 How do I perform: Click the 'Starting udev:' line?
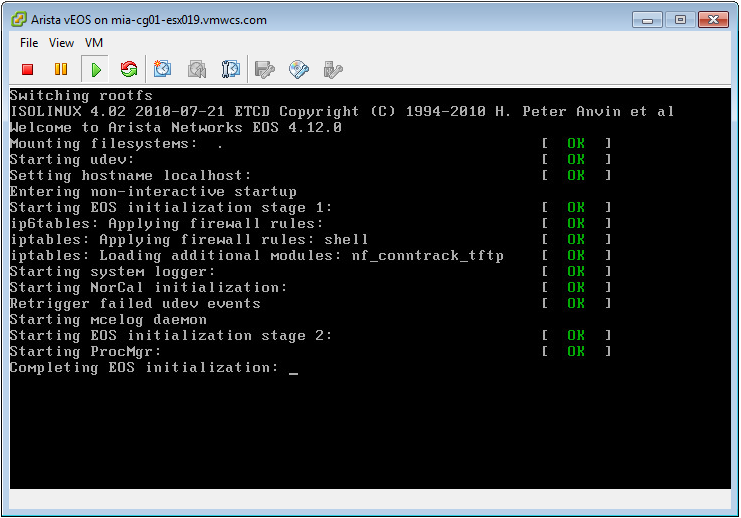point(72,159)
